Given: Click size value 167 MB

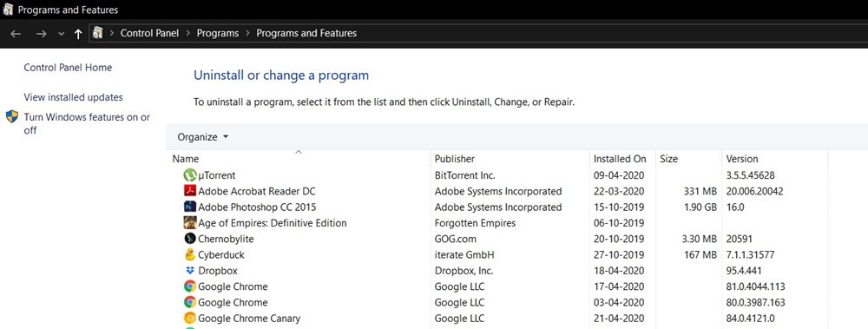Looking at the screenshot, I should click(x=700, y=255).
